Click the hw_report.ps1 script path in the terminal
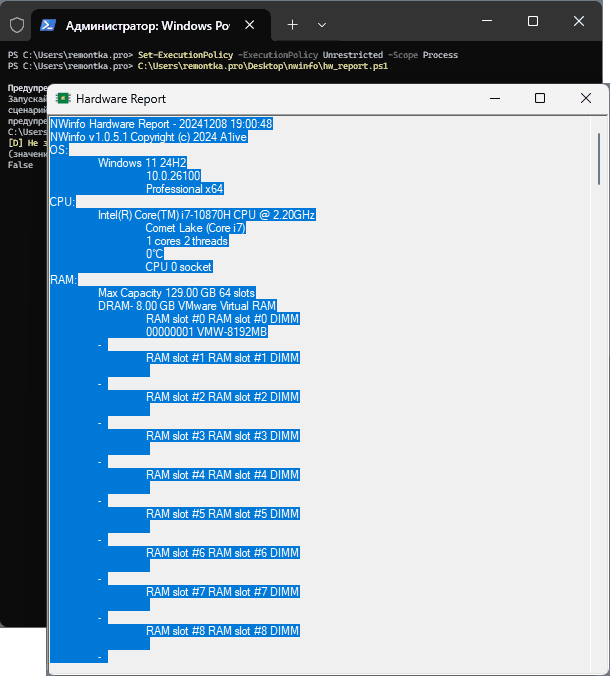 tap(263, 66)
